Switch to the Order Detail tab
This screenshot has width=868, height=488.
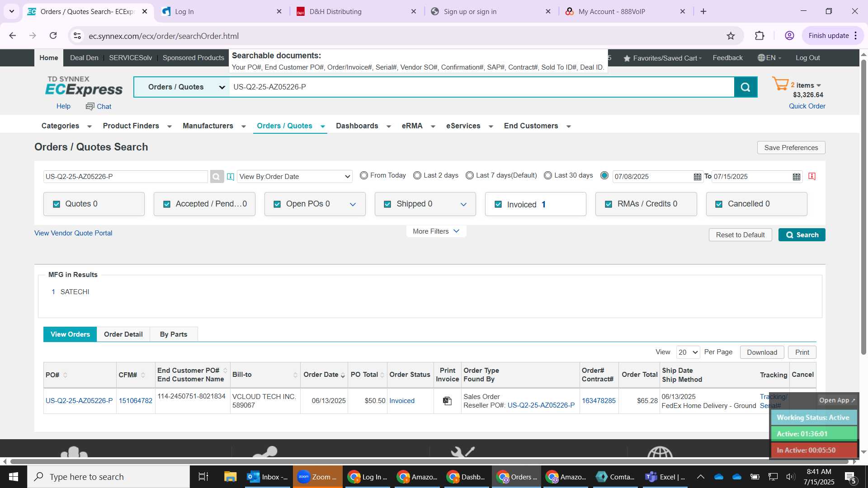[x=123, y=334]
